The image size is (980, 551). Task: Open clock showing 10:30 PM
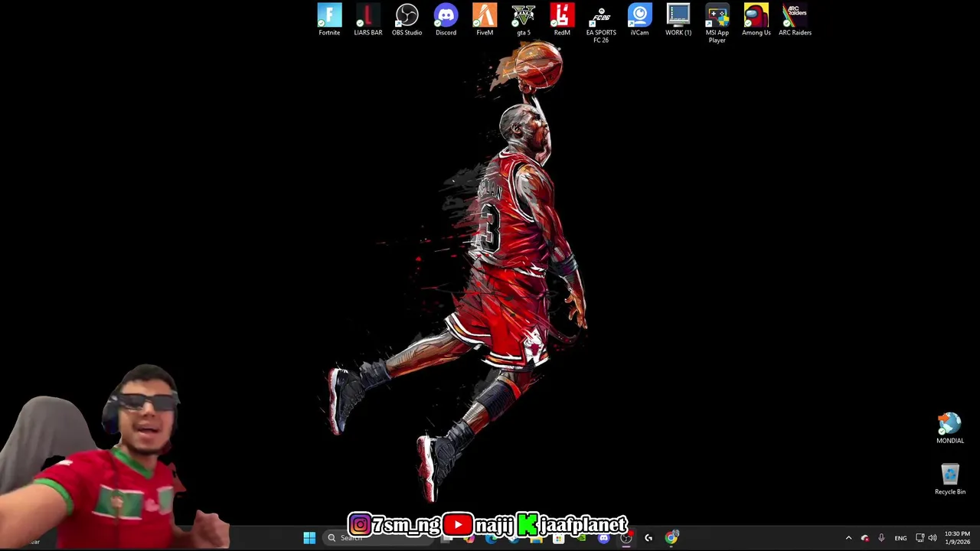[957, 538]
